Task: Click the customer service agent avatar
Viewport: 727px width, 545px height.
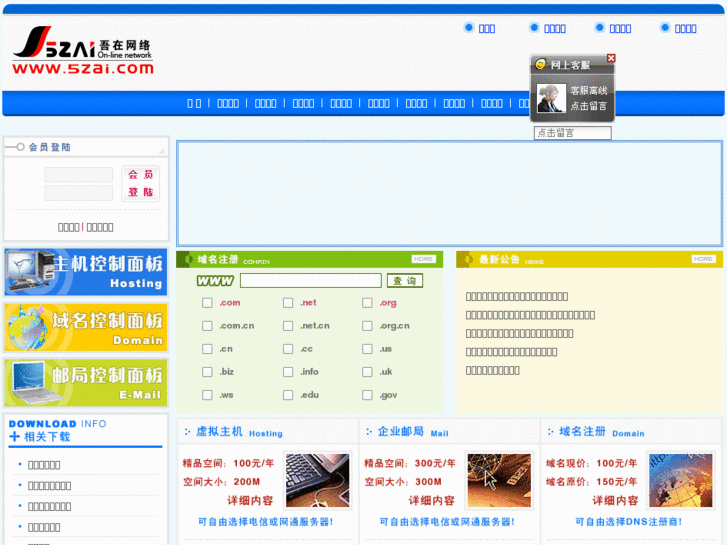Action: coord(551,98)
